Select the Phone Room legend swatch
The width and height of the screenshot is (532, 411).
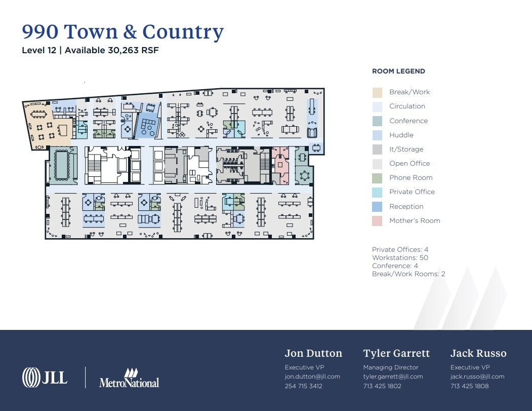[x=377, y=177]
